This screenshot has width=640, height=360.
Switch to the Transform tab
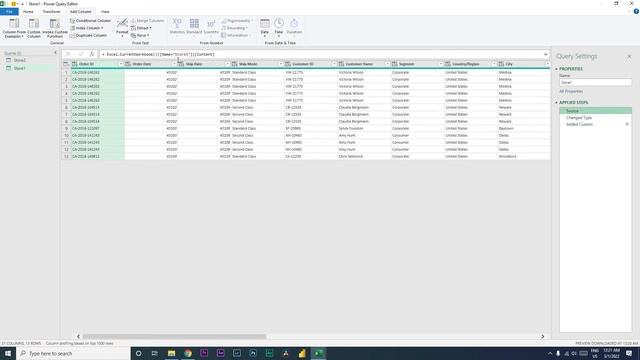click(51, 12)
